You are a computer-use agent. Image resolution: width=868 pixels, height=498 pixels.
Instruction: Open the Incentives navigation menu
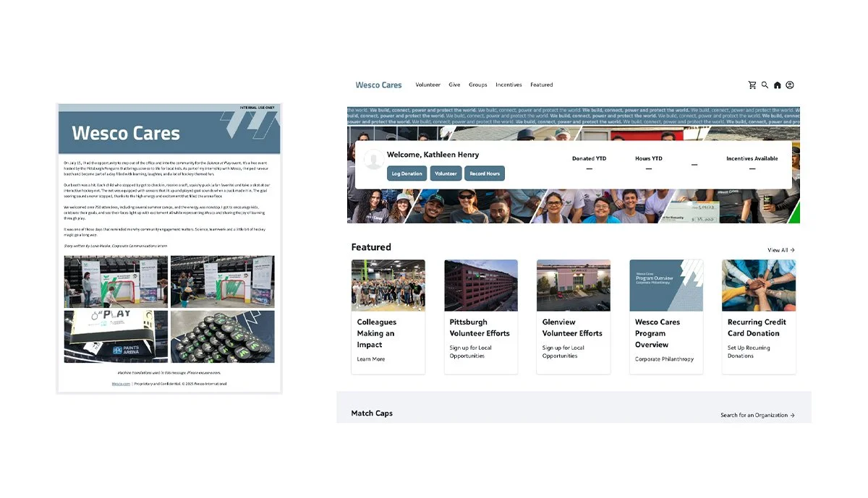pyautogui.click(x=509, y=85)
